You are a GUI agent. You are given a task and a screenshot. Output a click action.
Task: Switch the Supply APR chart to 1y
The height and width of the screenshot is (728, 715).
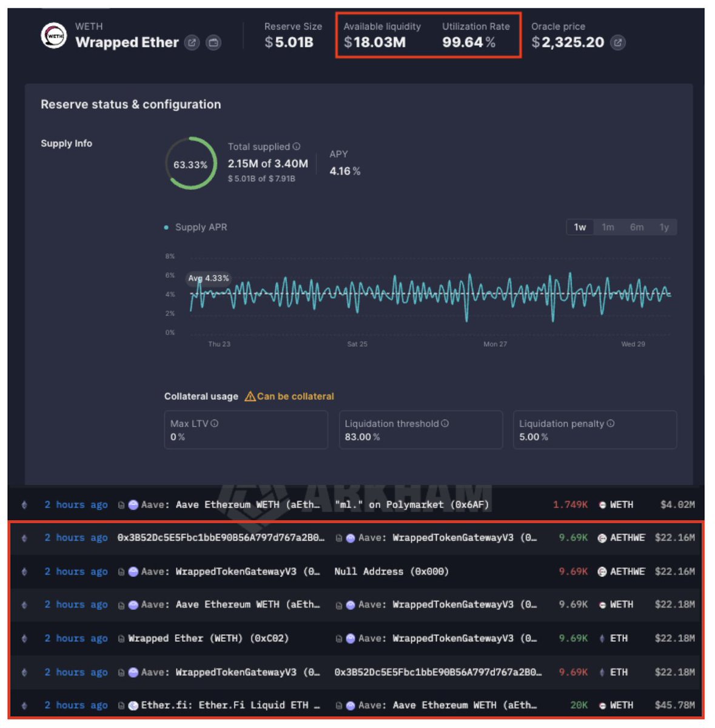(x=664, y=227)
